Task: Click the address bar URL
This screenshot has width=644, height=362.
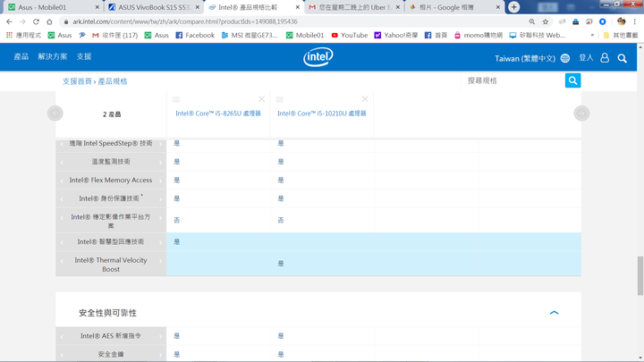Action: (x=185, y=21)
